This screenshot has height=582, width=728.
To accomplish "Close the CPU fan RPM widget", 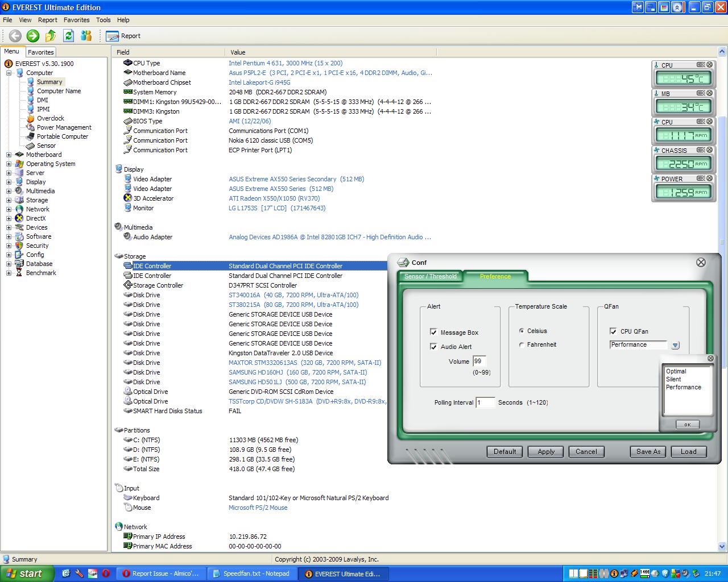I will click(710, 122).
